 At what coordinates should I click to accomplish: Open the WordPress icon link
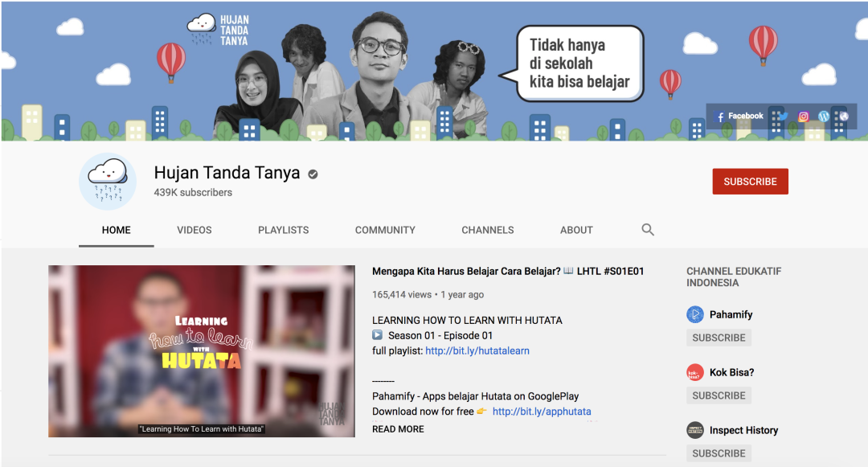(x=823, y=117)
